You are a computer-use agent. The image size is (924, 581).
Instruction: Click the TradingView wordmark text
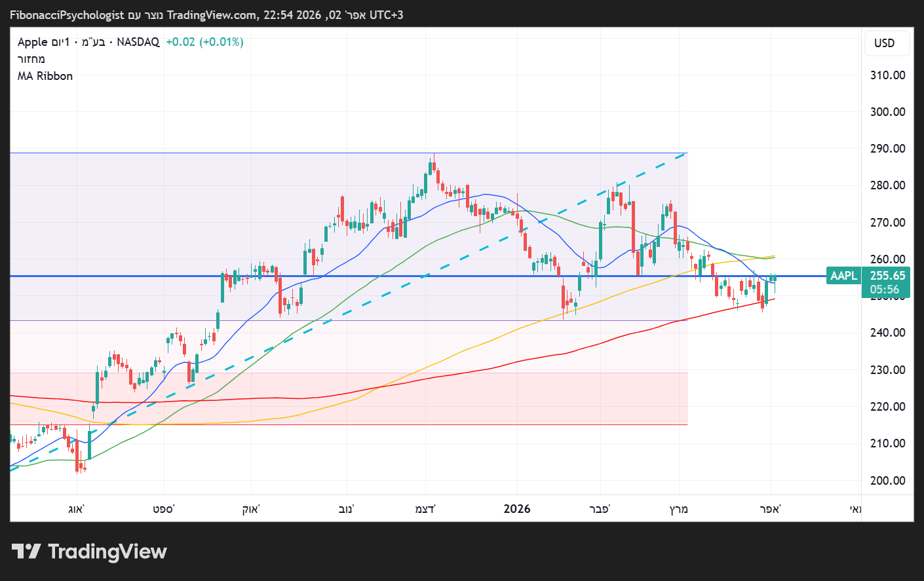pyautogui.click(x=107, y=552)
